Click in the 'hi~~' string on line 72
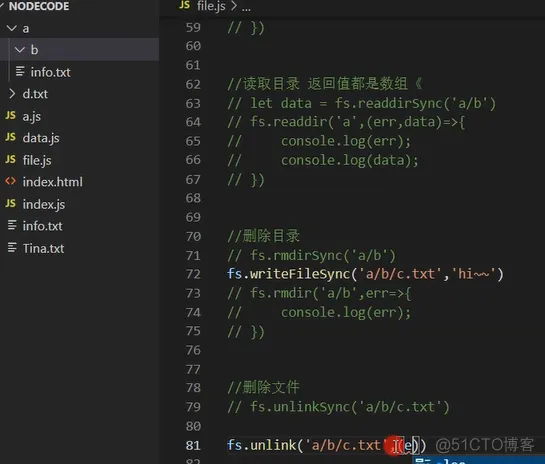This screenshot has width=545, height=464. (x=473, y=274)
